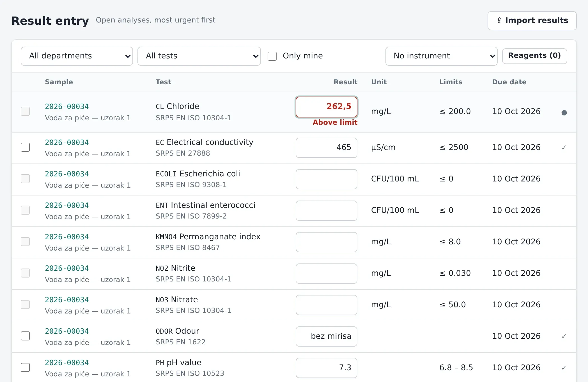Click the Limits column header
This screenshot has height=382, width=588.
451,82
